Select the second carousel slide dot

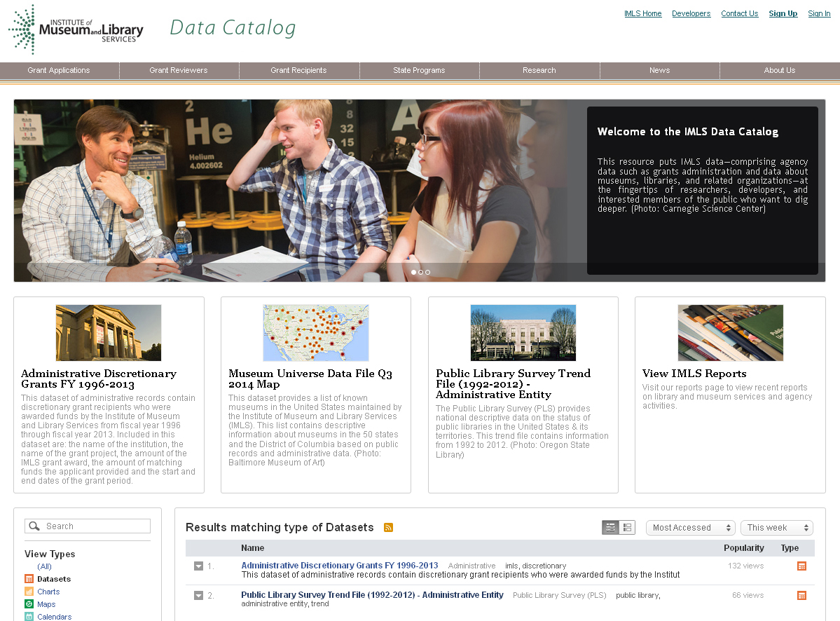tap(420, 272)
